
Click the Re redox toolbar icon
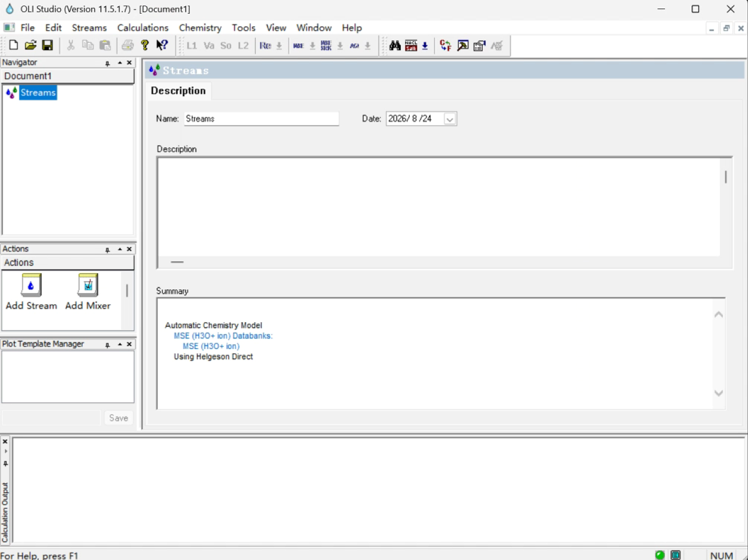click(x=265, y=46)
